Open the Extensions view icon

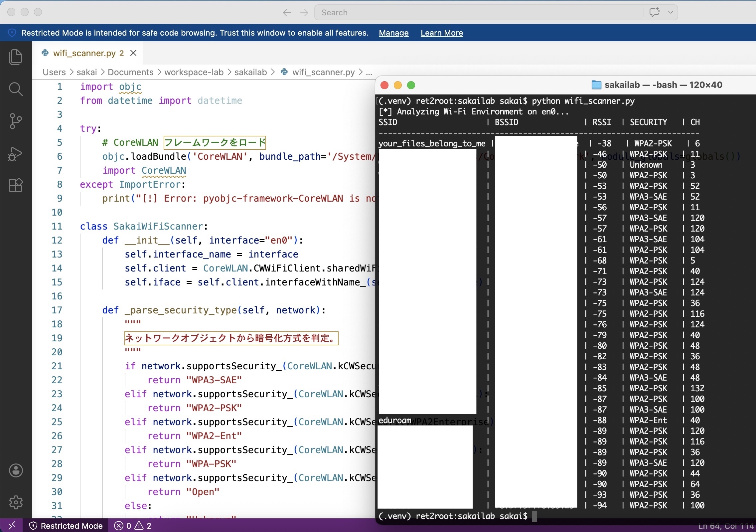coord(15,185)
